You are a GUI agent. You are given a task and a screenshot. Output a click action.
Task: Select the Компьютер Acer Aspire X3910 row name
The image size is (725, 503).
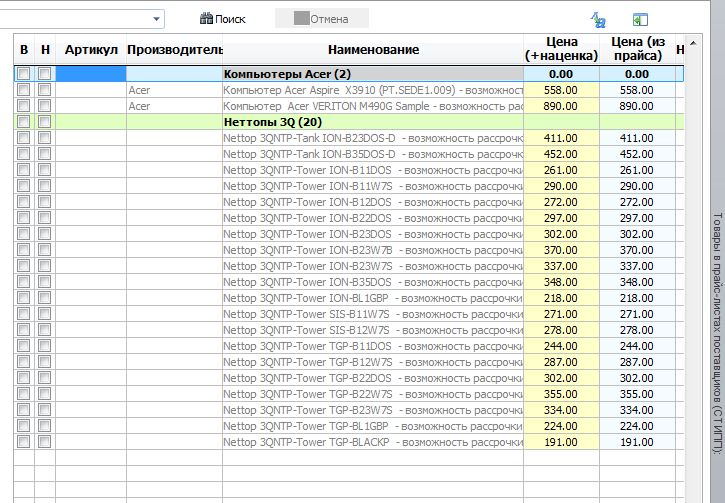(373, 90)
